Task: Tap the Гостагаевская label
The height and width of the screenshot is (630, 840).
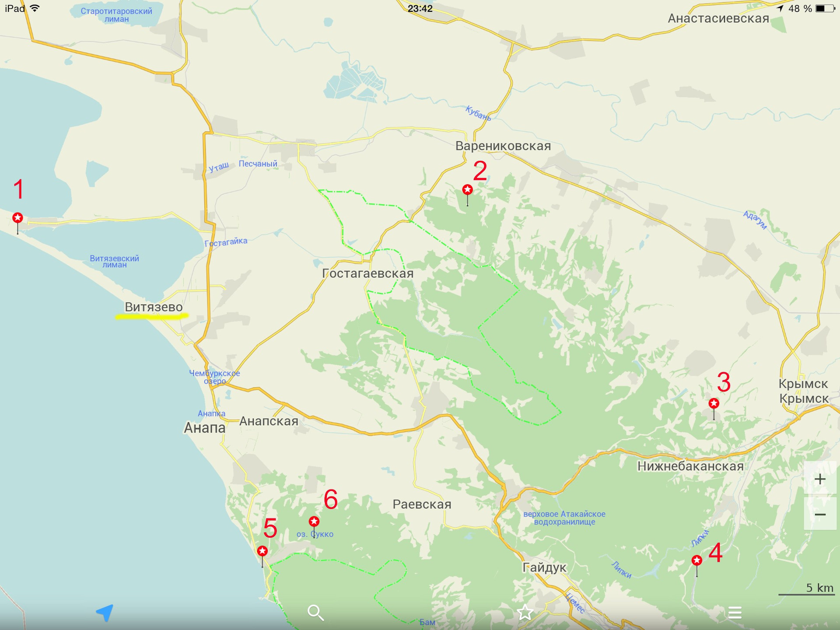Action: (368, 273)
